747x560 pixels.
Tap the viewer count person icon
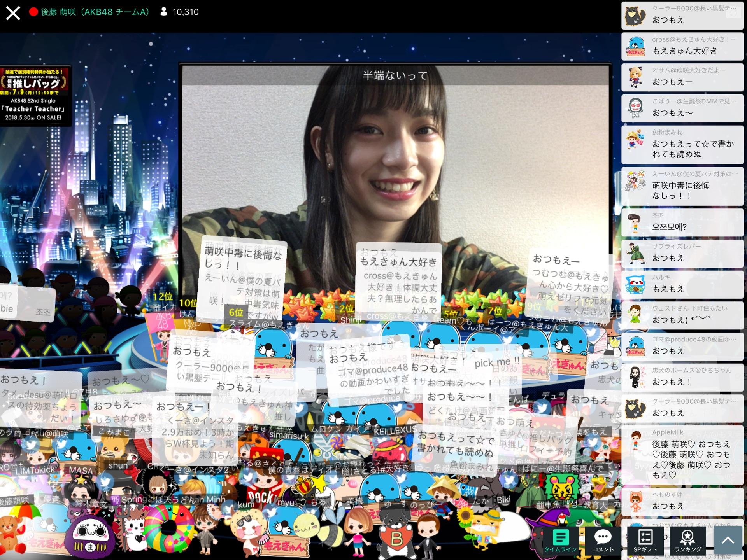(164, 12)
